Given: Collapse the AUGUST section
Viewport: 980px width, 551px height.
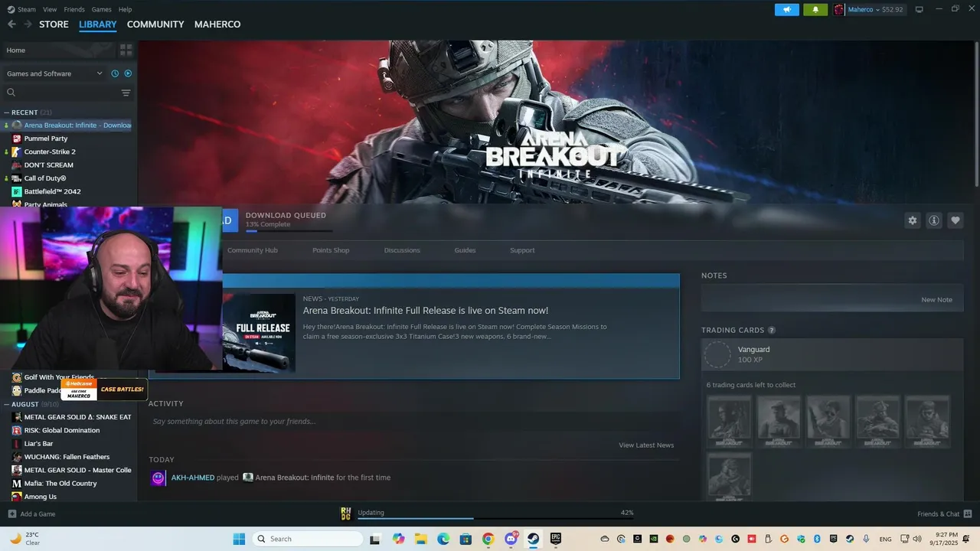Looking at the screenshot, I should click(7, 404).
